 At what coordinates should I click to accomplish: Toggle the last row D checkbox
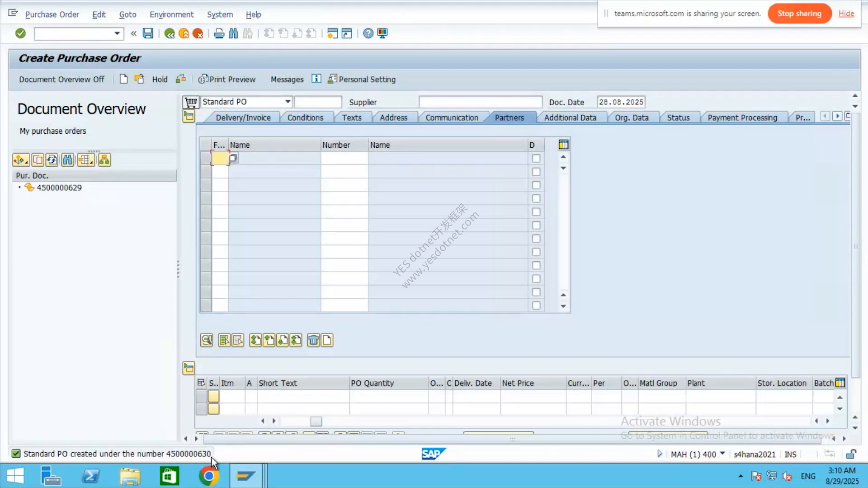(x=536, y=305)
